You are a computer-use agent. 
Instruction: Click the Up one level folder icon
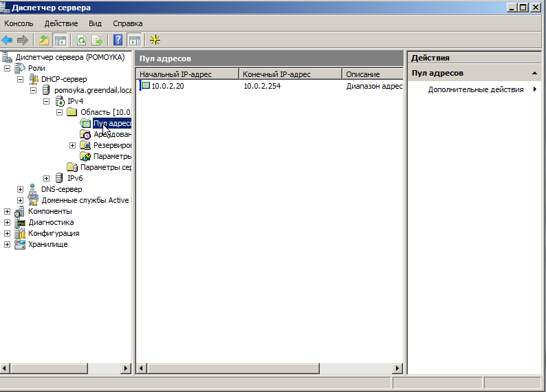click(x=44, y=40)
